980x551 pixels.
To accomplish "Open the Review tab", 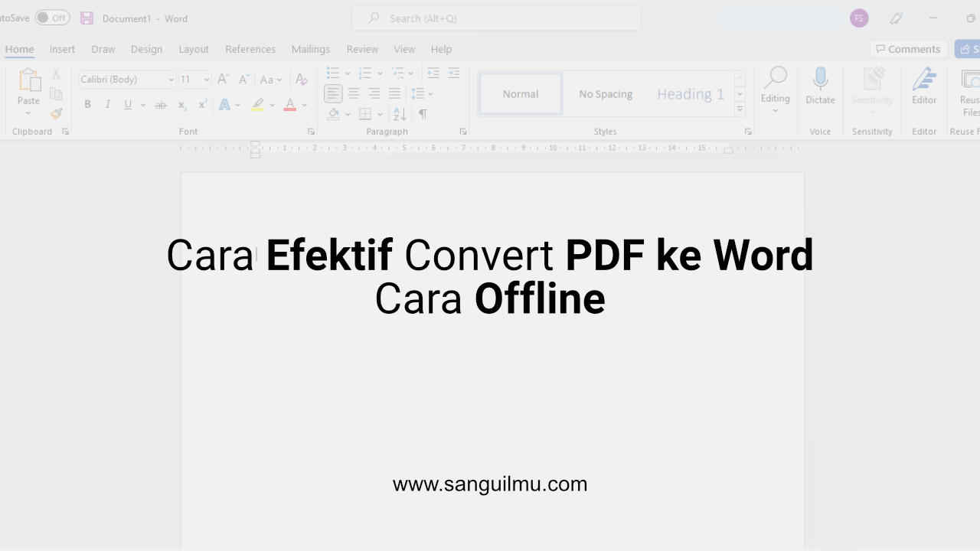I will pos(362,49).
